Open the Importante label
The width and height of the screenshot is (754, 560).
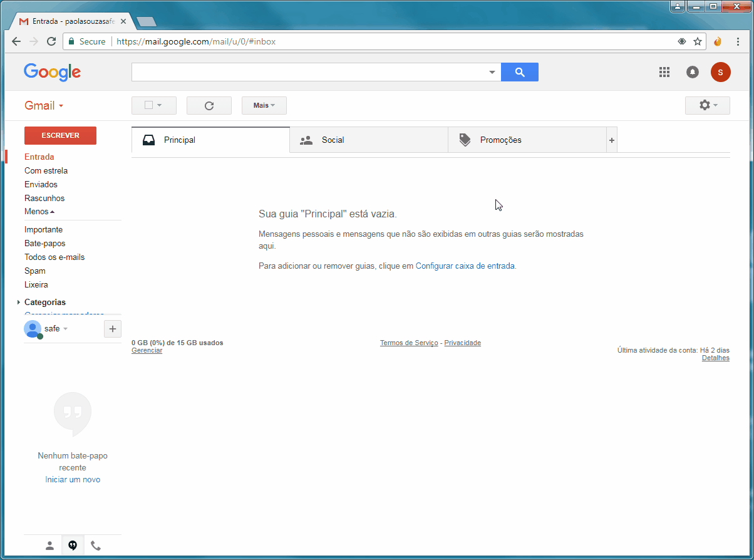click(44, 230)
